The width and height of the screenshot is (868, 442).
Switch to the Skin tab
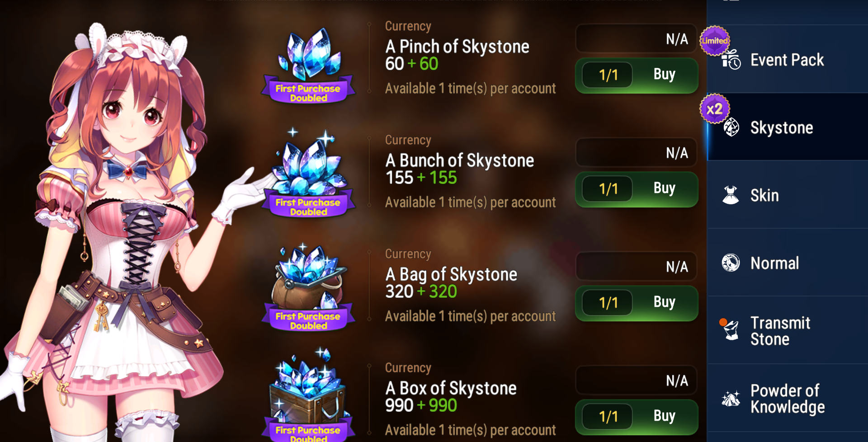pos(788,195)
